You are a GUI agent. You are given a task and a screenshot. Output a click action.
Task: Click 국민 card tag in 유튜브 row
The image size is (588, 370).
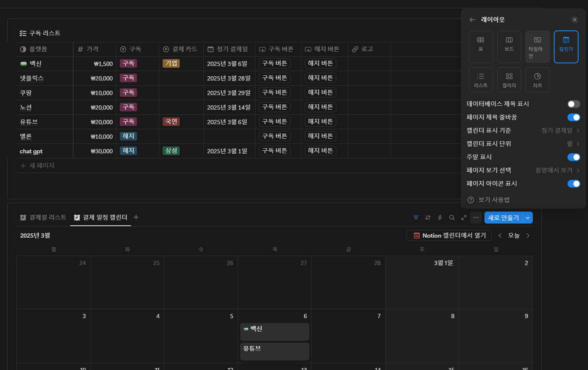pyautogui.click(x=171, y=122)
